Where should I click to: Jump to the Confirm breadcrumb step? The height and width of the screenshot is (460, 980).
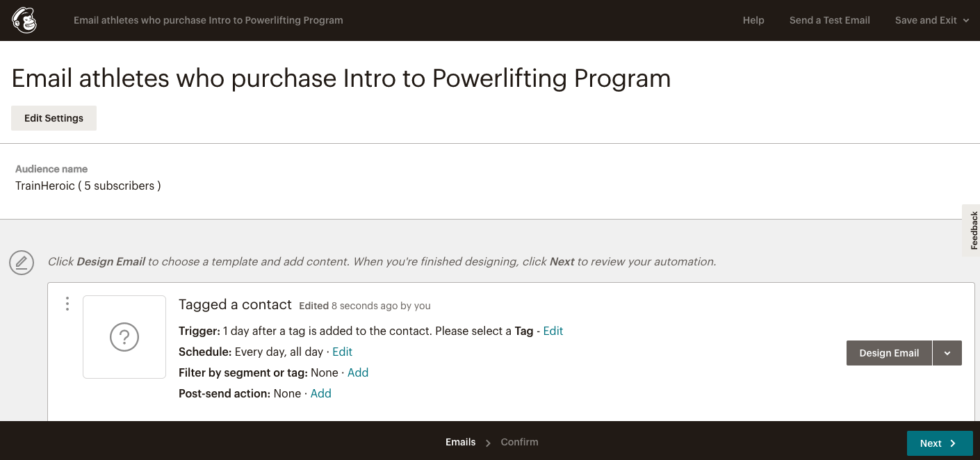click(520, 442)
